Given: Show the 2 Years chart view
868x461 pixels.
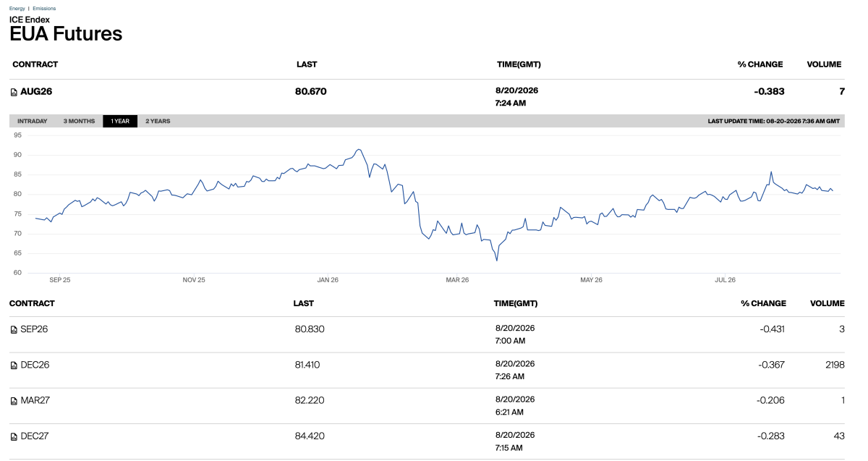Looking at the screenshot, I should coord(158,121).
